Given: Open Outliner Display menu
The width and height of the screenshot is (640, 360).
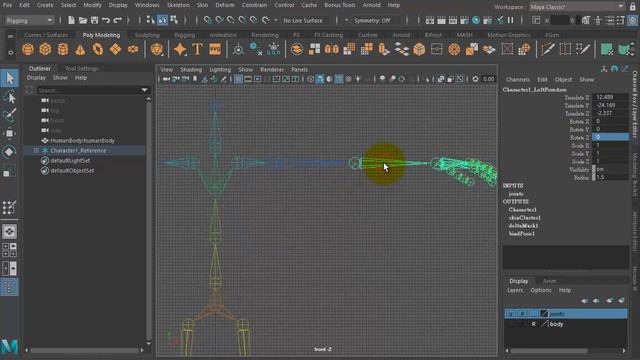Looking at the screenshot, I should pyautogui.click(x=36, y=78).
